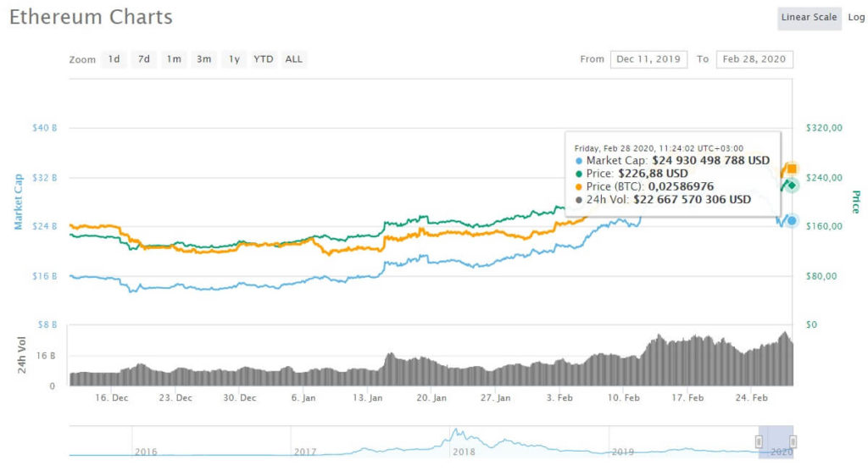The image size is (868, 471).
Task: Click the Price axis title
Action: point(856,202)
